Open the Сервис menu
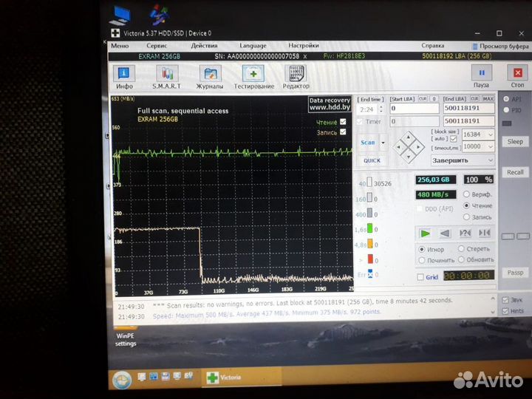Viewport: 532px width, 399px height. click(x=157, y=45)
